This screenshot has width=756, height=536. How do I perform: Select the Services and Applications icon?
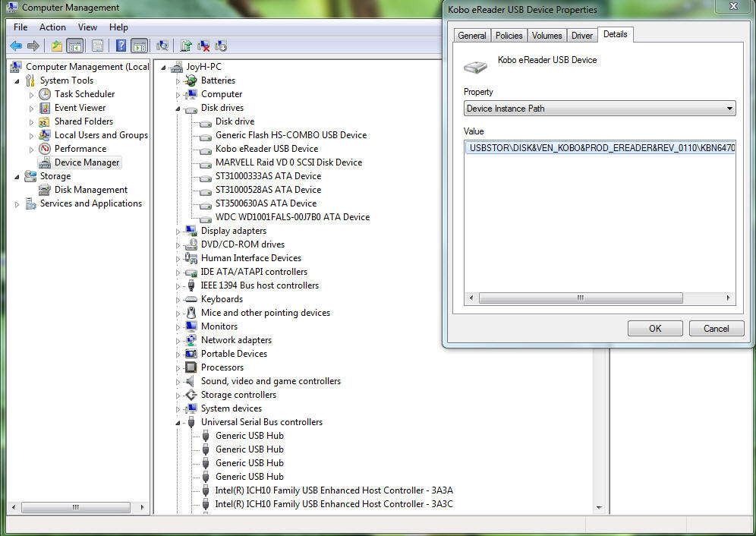pos(31,203)
